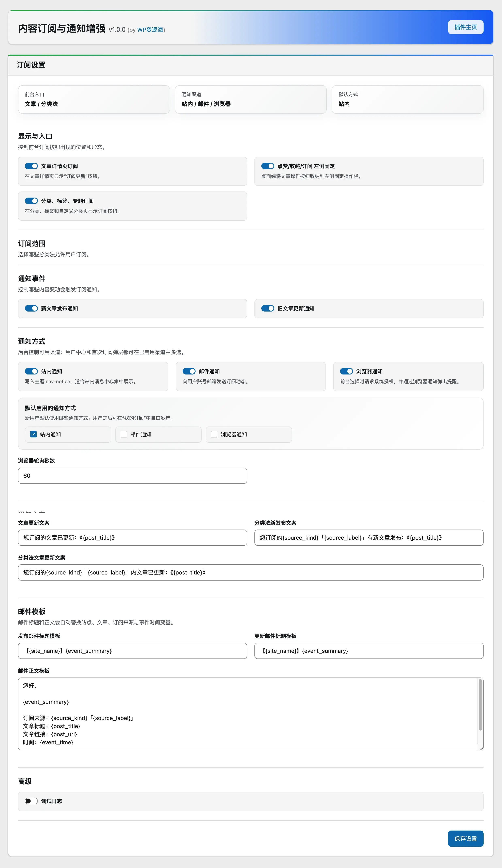The height and width of the screenshot is (868, 502).
Task: Toggle 浏览器通知 channel switch
Action: (x=346, y=371)
